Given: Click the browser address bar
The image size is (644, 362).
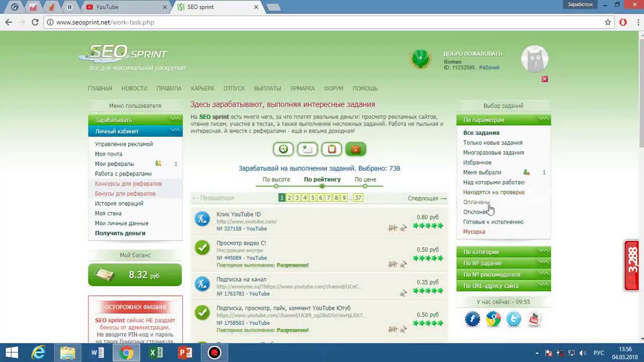Looking at the screenshot, I should (322, 22).
